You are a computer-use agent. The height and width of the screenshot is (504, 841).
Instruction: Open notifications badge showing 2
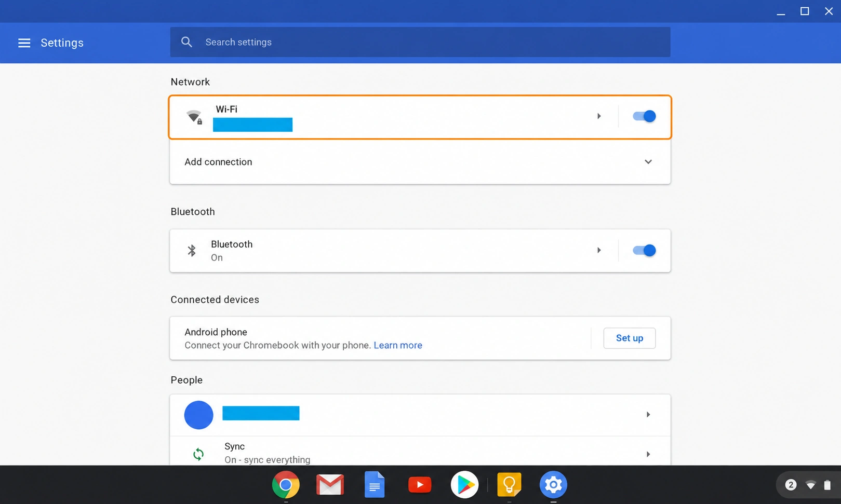tap(791, 485)
